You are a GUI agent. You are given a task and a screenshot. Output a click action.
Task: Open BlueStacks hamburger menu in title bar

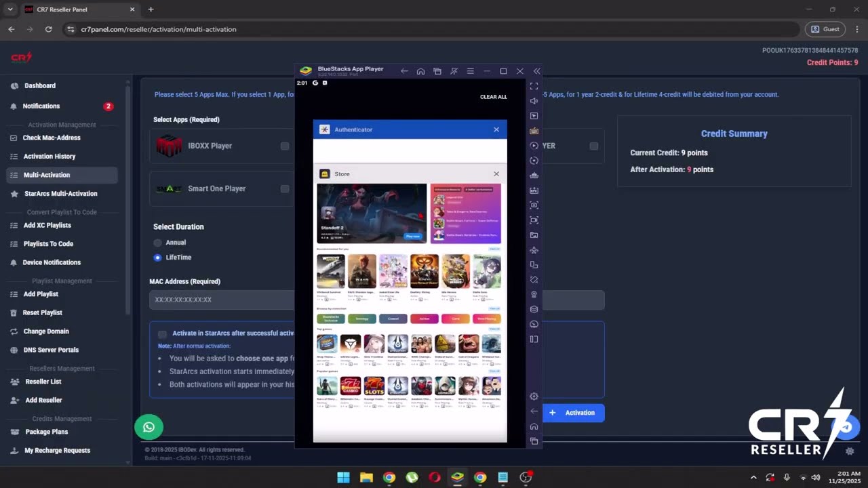coord(470,71)
